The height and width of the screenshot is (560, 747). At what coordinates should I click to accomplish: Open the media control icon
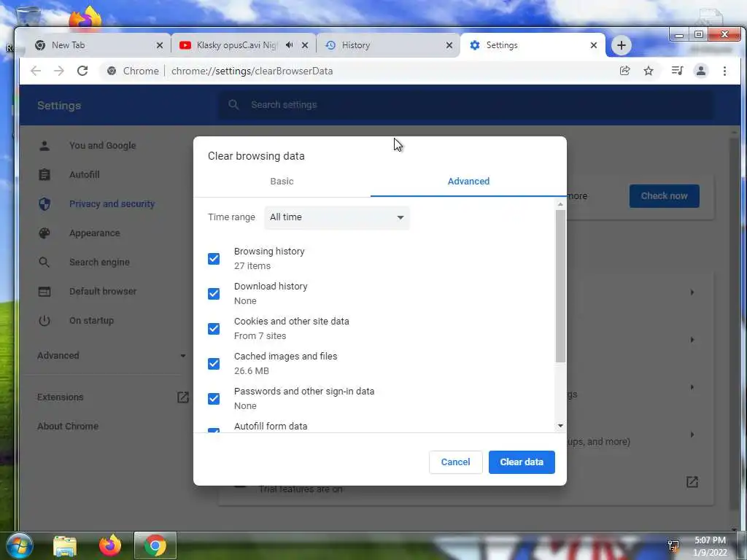pyautogui.click(x=677, y=71)
